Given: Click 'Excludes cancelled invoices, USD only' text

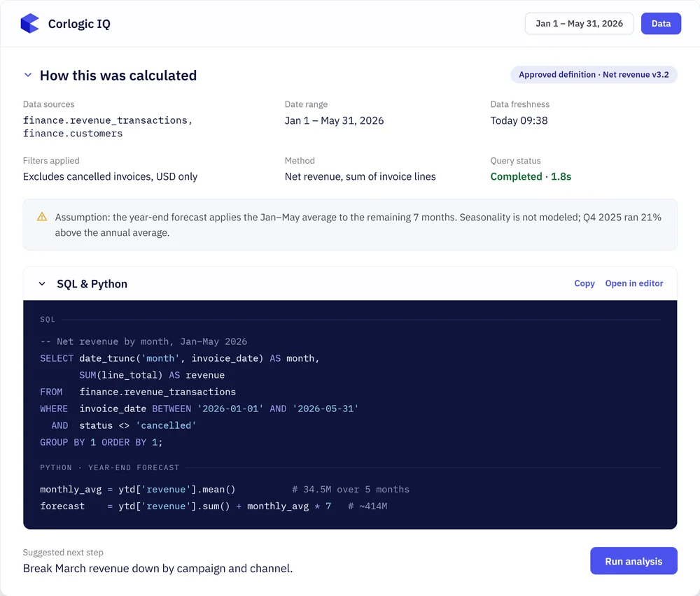Looking at the screenshot, I should point(111,177).
